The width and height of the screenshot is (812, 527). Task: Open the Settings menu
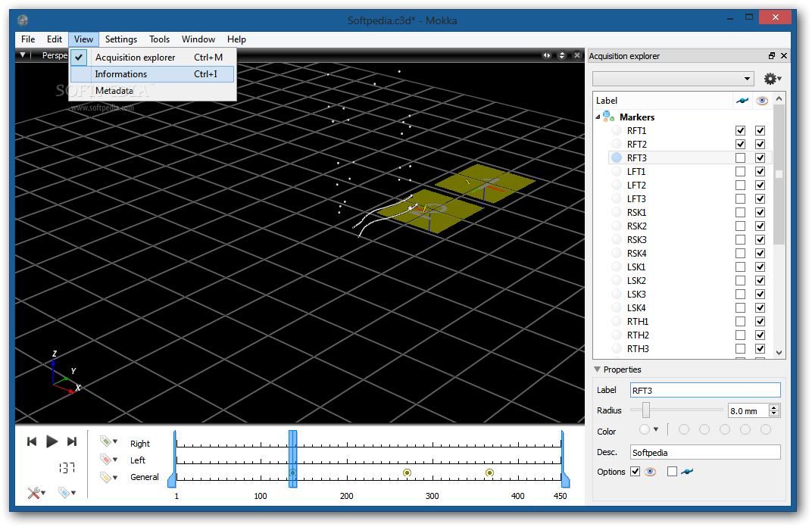(120, 39)
